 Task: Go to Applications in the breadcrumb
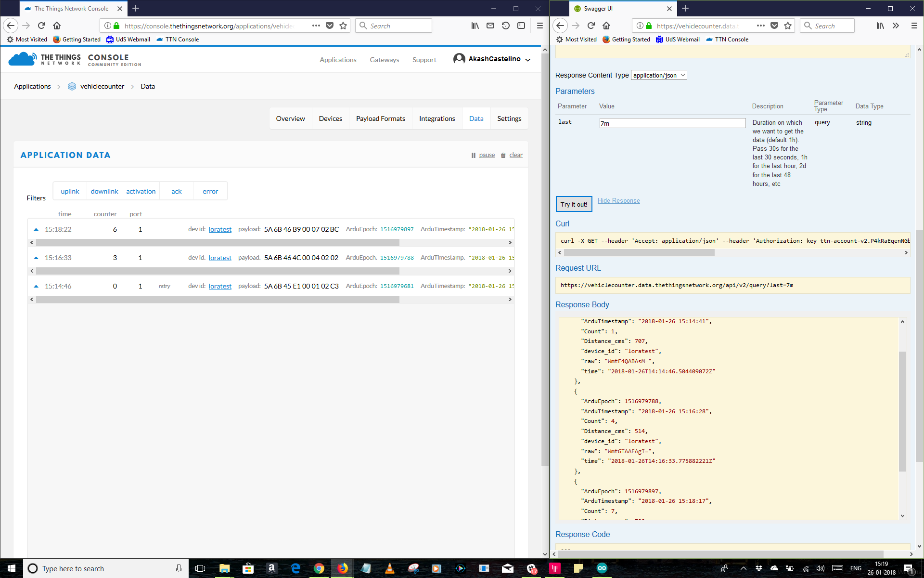coord(32,86)
